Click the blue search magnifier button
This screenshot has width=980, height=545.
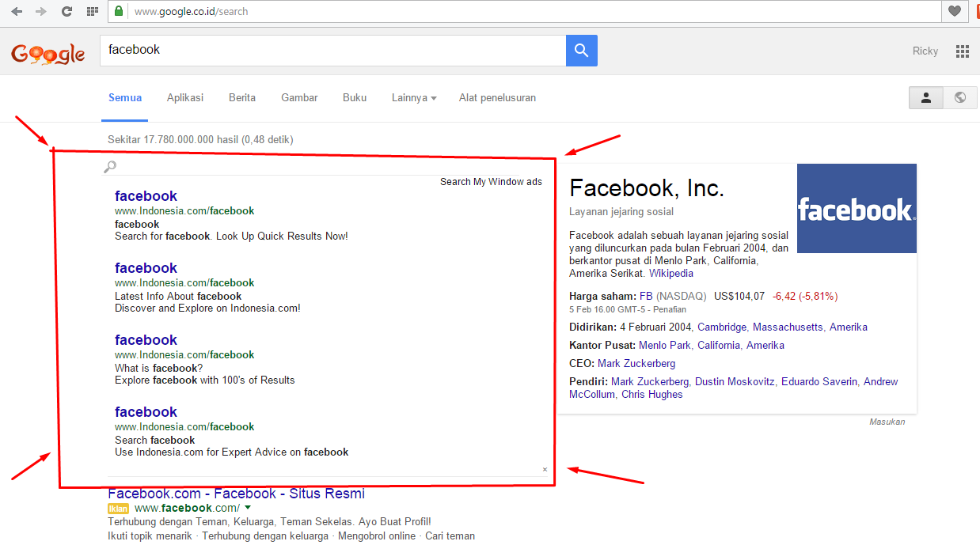pos(582,51)
